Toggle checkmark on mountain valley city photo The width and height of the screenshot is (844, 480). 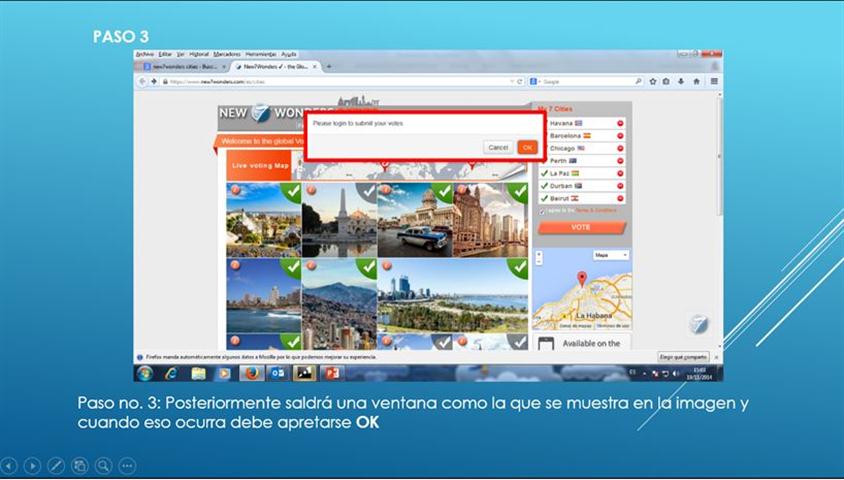368,266
